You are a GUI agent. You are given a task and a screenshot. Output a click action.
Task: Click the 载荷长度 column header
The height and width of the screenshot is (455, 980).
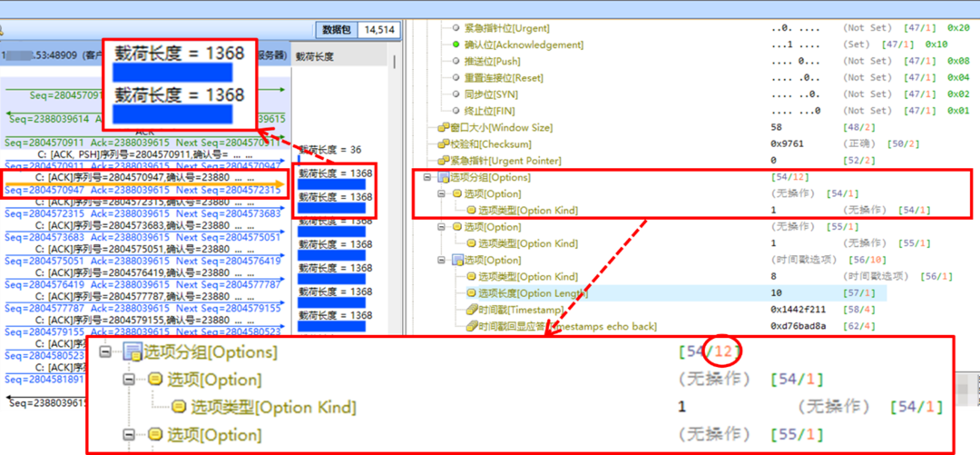click(x=315, y=56)
